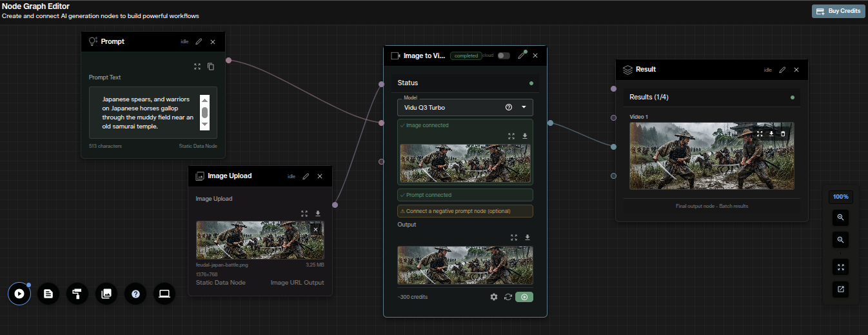Click the Status header in Image to Video
Image resolution: width=868 pixels, height=335 pixels.
(465, 83)
